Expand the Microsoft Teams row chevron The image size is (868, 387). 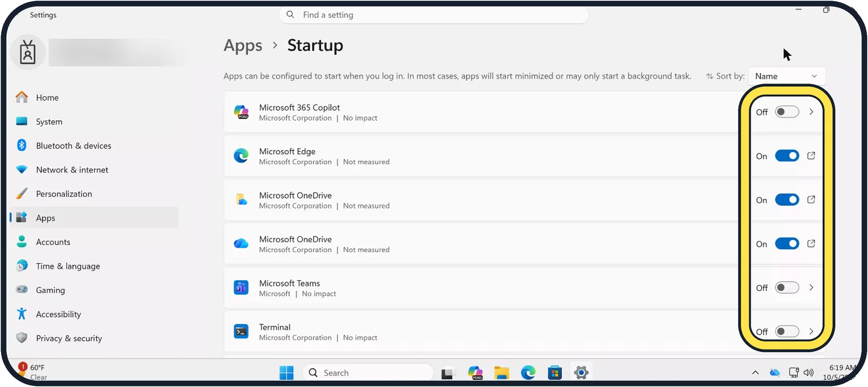tap(812, 287)
